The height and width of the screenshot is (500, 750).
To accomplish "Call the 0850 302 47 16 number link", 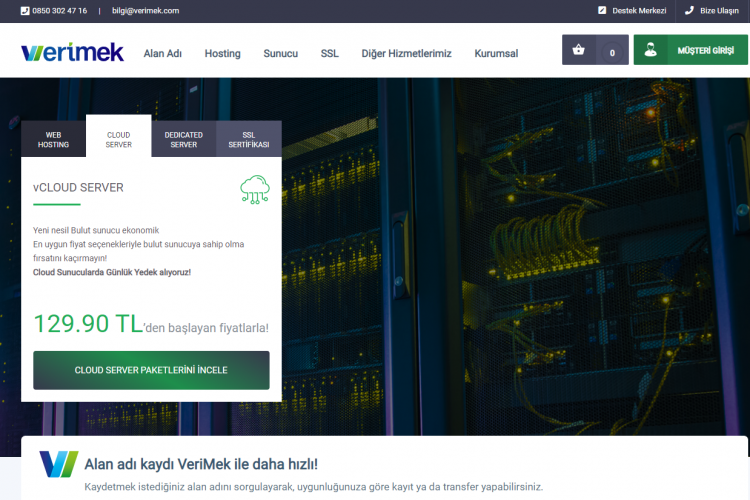I will (x=60, y=11).
